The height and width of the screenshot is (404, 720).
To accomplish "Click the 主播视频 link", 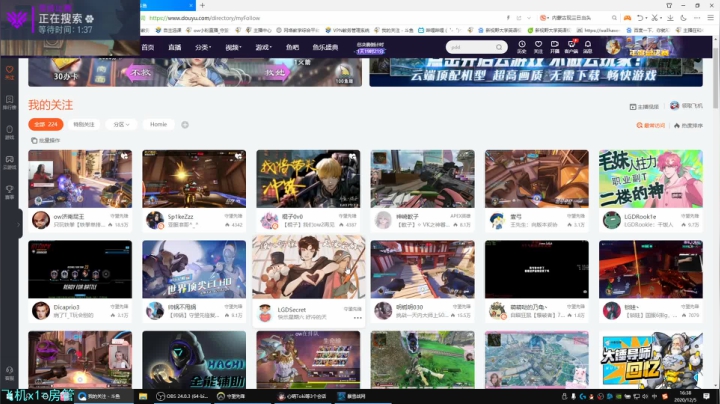I will [644, 107].
